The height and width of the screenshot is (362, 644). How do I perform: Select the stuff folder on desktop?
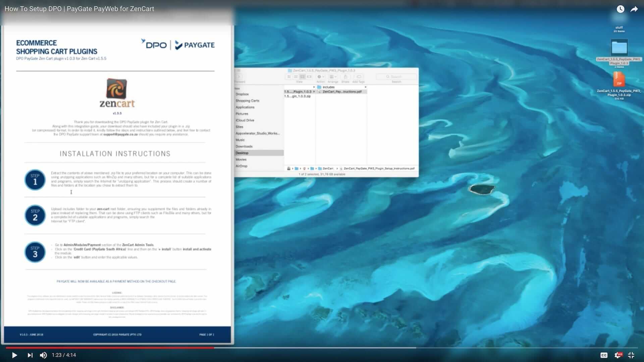pos(619,18)
